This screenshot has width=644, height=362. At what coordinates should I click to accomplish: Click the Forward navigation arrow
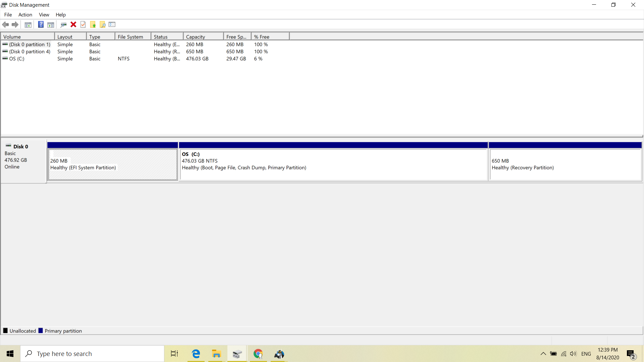point(15,24)
